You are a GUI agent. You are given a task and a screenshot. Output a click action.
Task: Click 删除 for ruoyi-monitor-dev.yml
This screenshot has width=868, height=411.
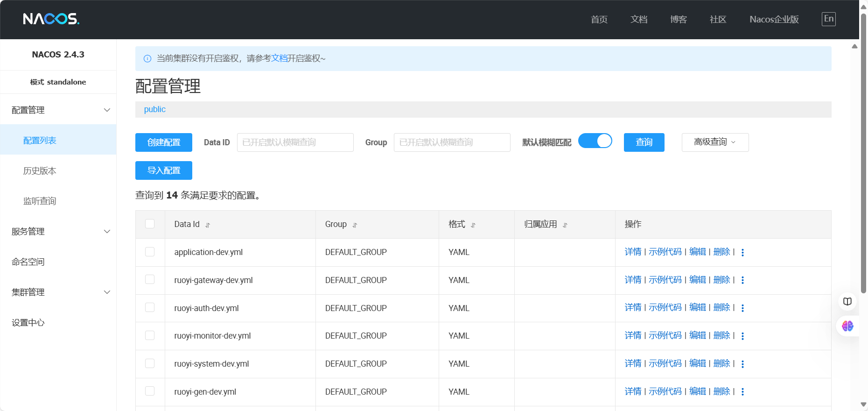pos(721,335)
